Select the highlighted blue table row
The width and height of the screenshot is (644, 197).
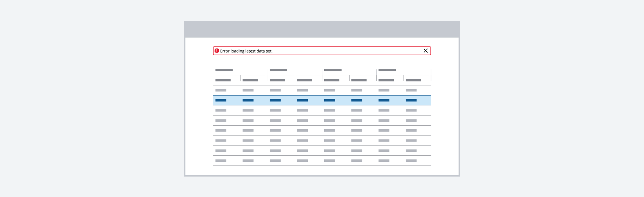(322, 100)
